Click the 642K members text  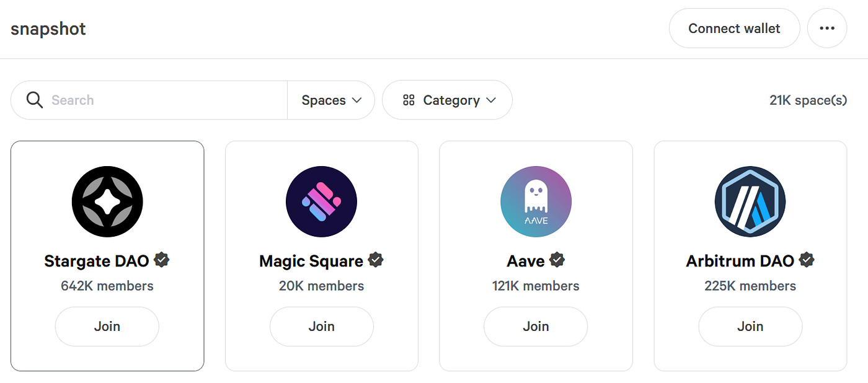point(107,286)
